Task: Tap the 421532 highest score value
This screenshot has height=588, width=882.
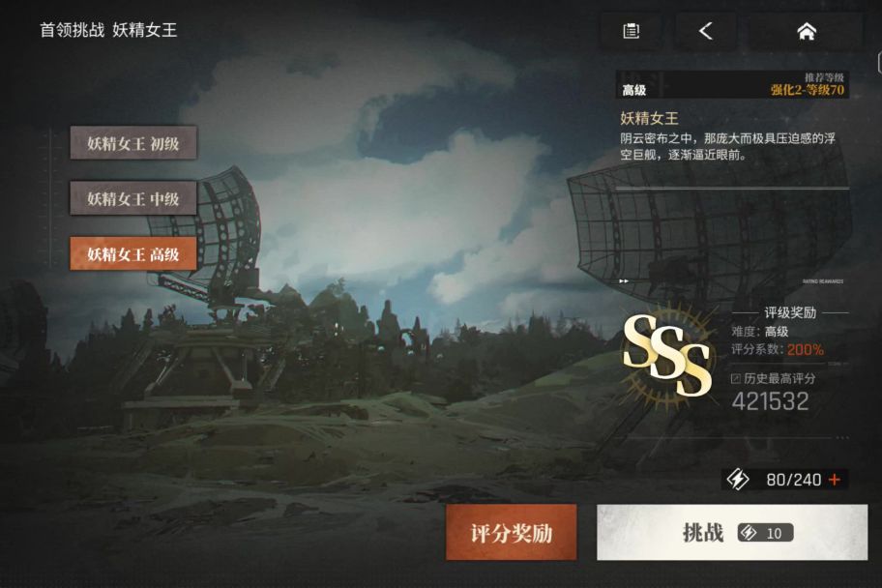Action: pos(770,401)
